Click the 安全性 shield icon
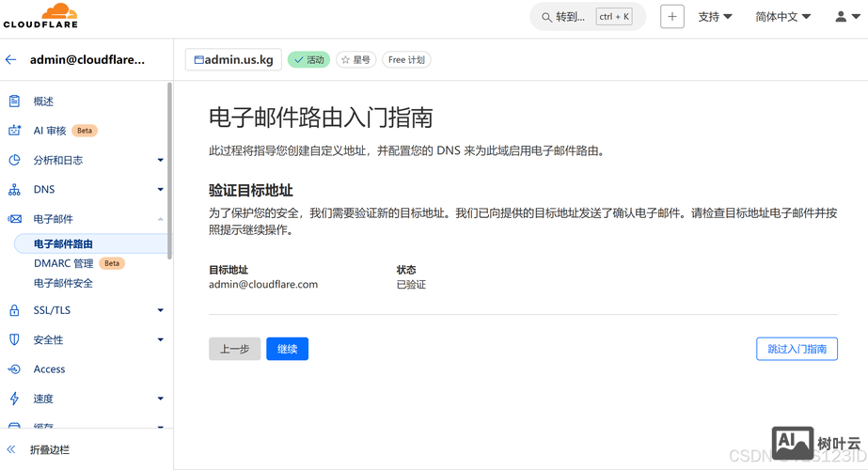This screenshot has width=868, height=470. coord(14,339)
